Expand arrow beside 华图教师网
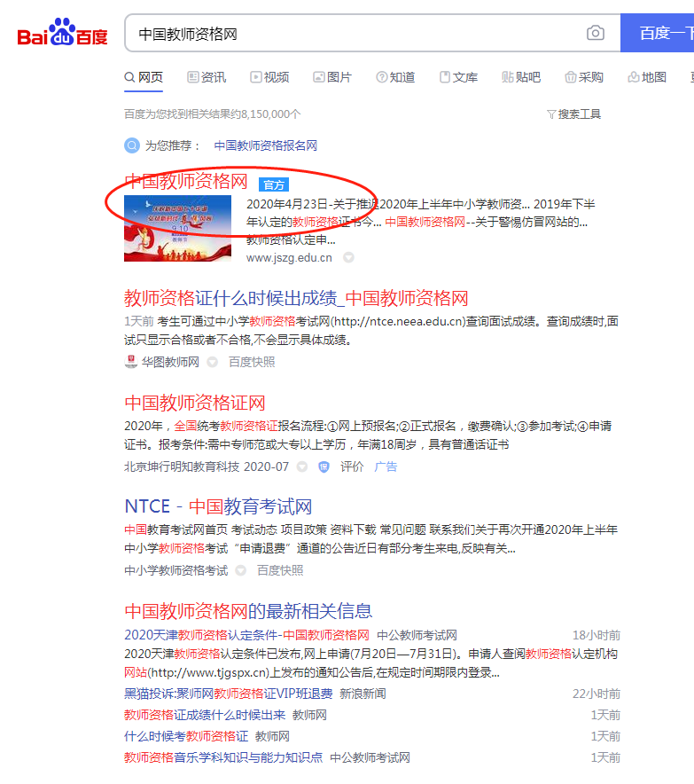The width and height of the screenshot is (694, 784). pos(213,362)
